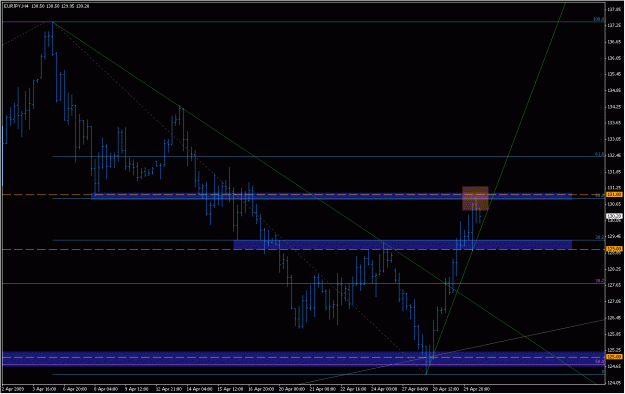Image resolution: width=625 pixels, height=394 pixels.
Task: Click the 21 Apr 08:00 time label
Action: (323, 389)
